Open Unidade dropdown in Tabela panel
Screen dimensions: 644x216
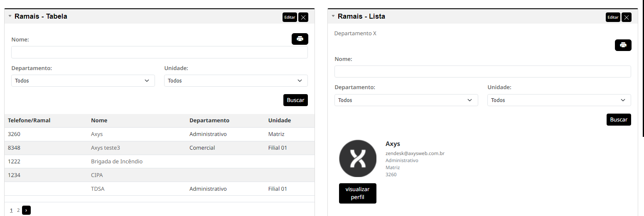point(236,80)
